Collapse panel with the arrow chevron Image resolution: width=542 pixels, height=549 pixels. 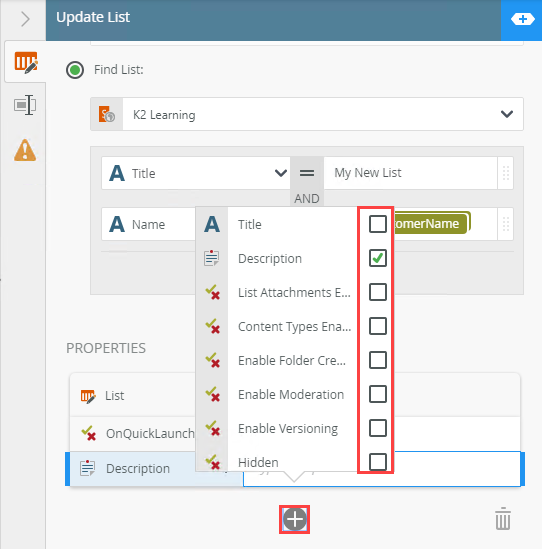click(25, 19)
